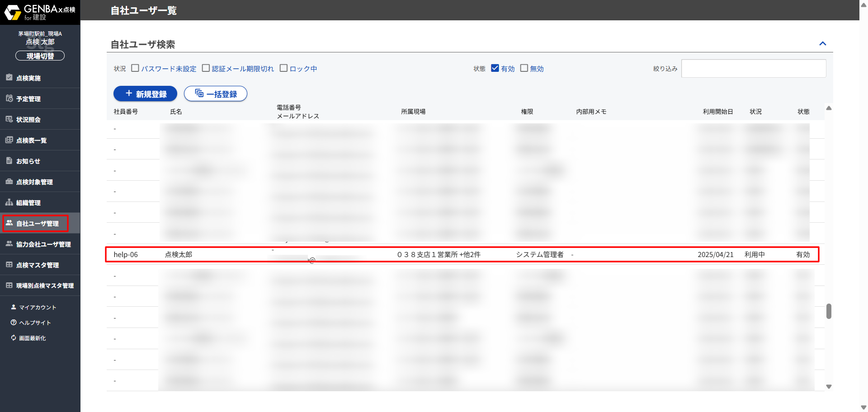Click the マイアカウント person icon
This screenshot has height=412, width=868.
14,307
